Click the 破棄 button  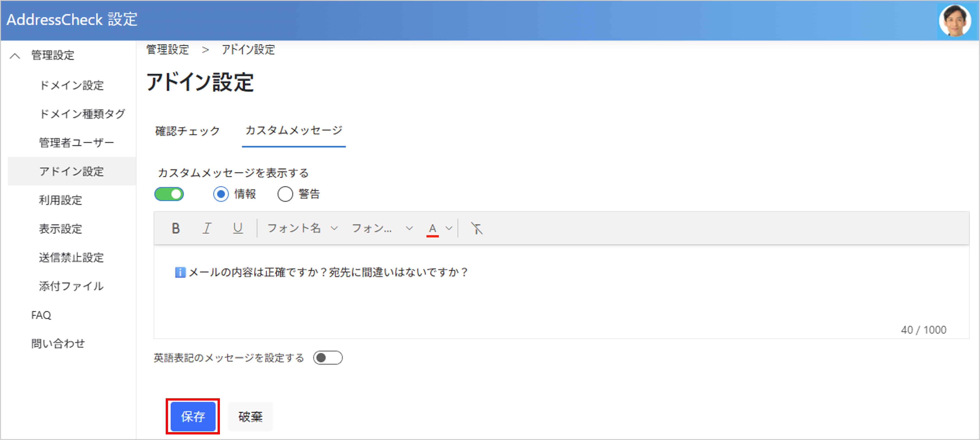click(x=250, y=416)
